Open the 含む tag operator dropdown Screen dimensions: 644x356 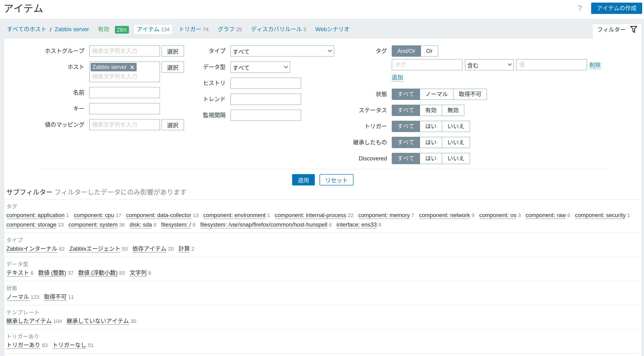pos(489,64)
